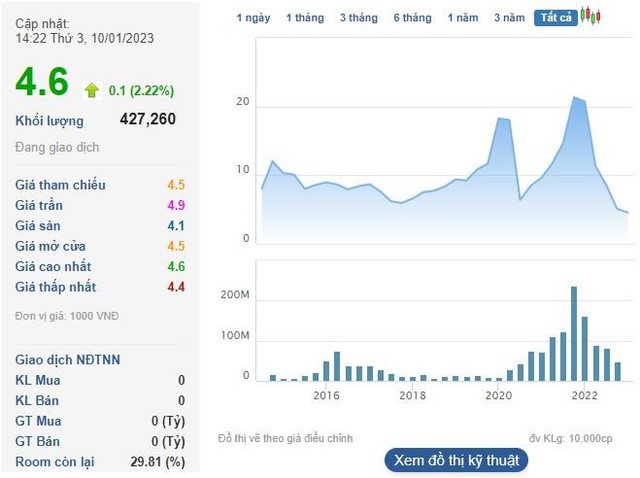Click the highlighted "Tất cả" tab
Screen dimensions: 640x478
[x=555, y=18]
